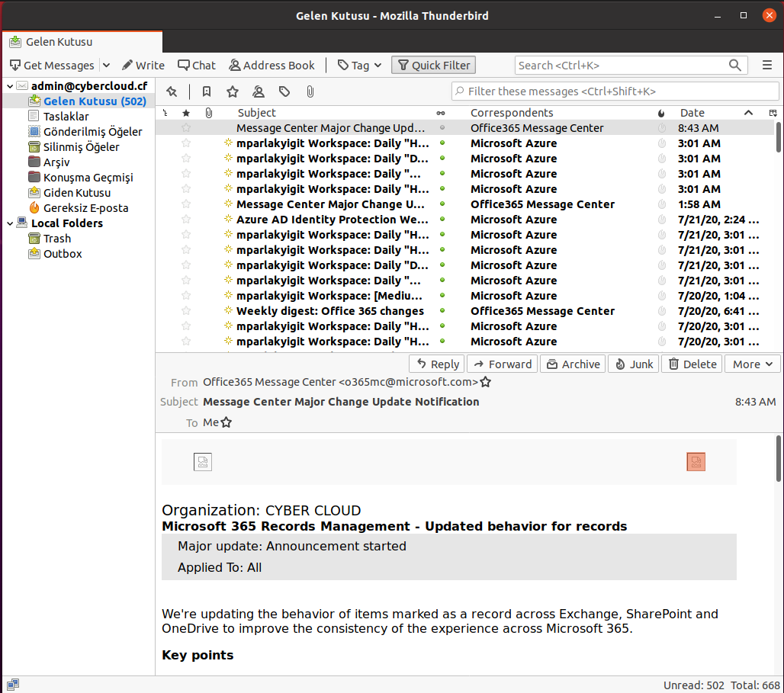Filter to starred messages only
The image size is (784, 693).
(x=233, y=91)
